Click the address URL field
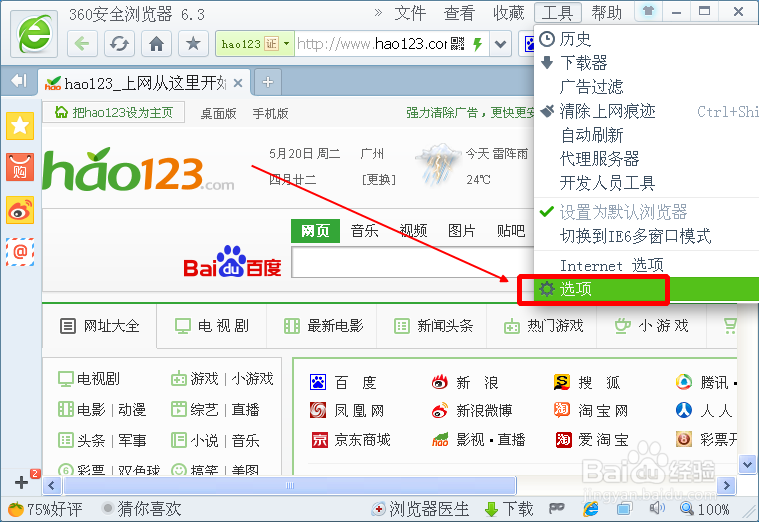This screenshot has height=522, width=759. coord(372,44)
